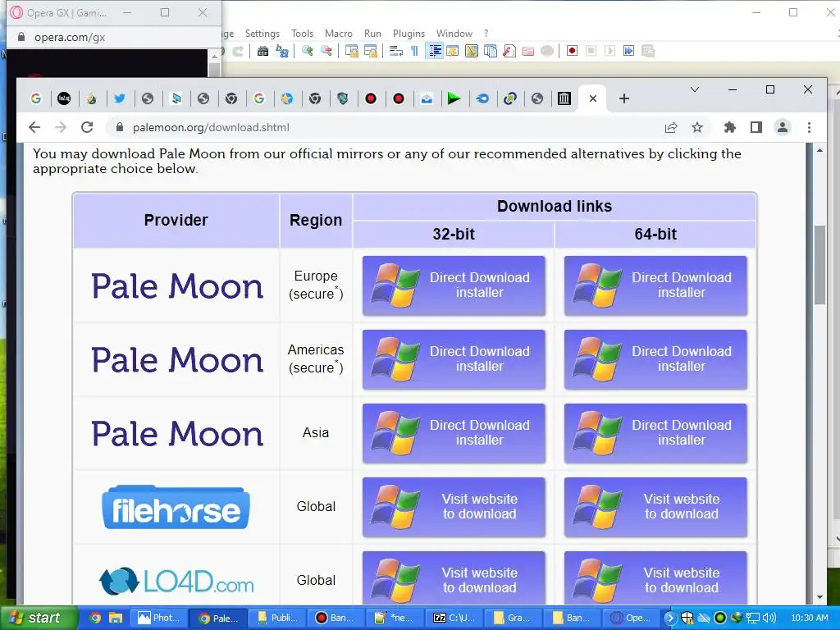Click the opera.com/gx address bar in Opera window
The image size is (840, 630).
(112, 37)
